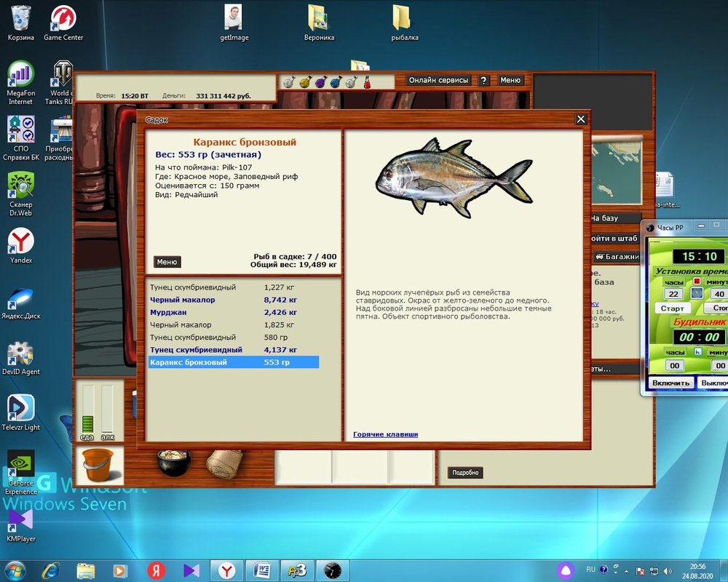Screen dimensions: 728x582
Task: Click the purple potion flask icon
Action: coord(320,82)
